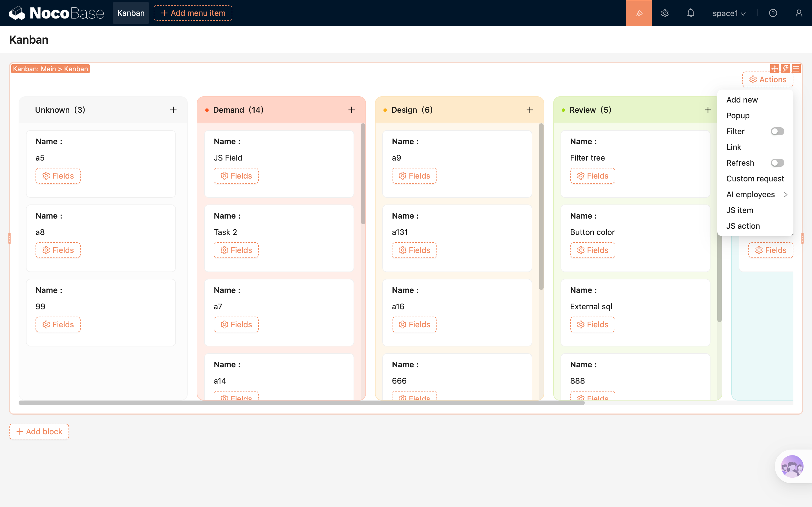This screenshot has height=507, width=812.
Task: Click the Add menu item button
Action: point(193,13)
